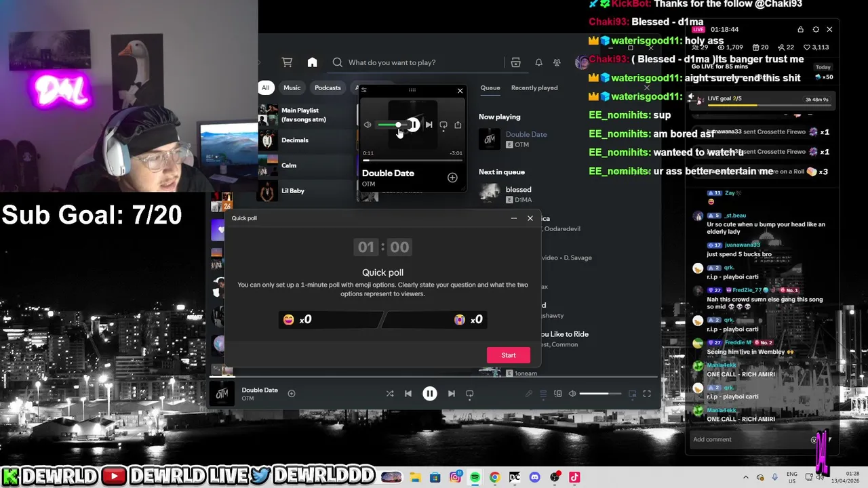Switch to Recently played tab
Image resolution: width=868 pixels, height=488 pixels.
click(x=534, y=87)
